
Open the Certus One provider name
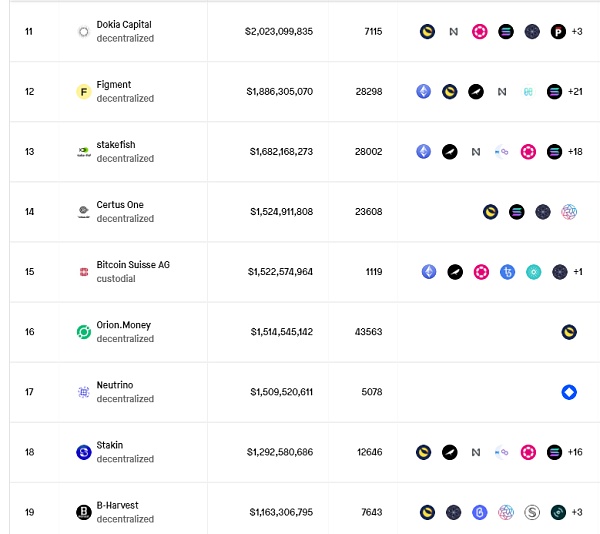pos(120,205)
